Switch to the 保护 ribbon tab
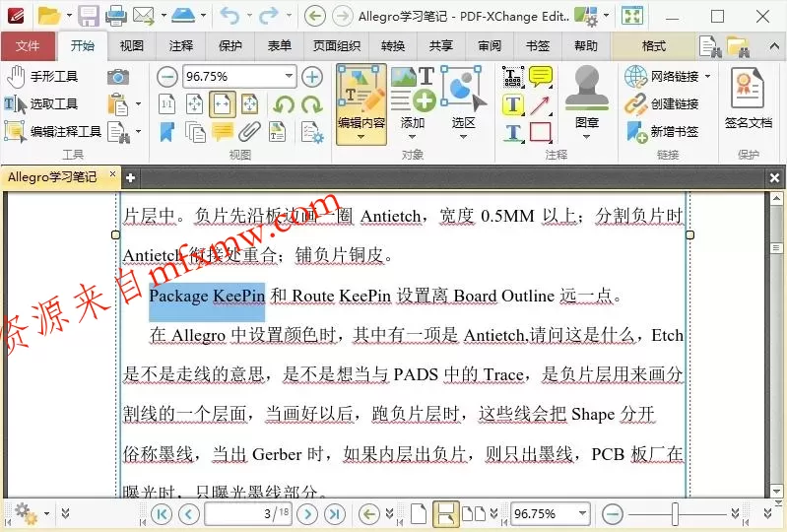Screen dimensions: 787x532 tap(230, 46)
